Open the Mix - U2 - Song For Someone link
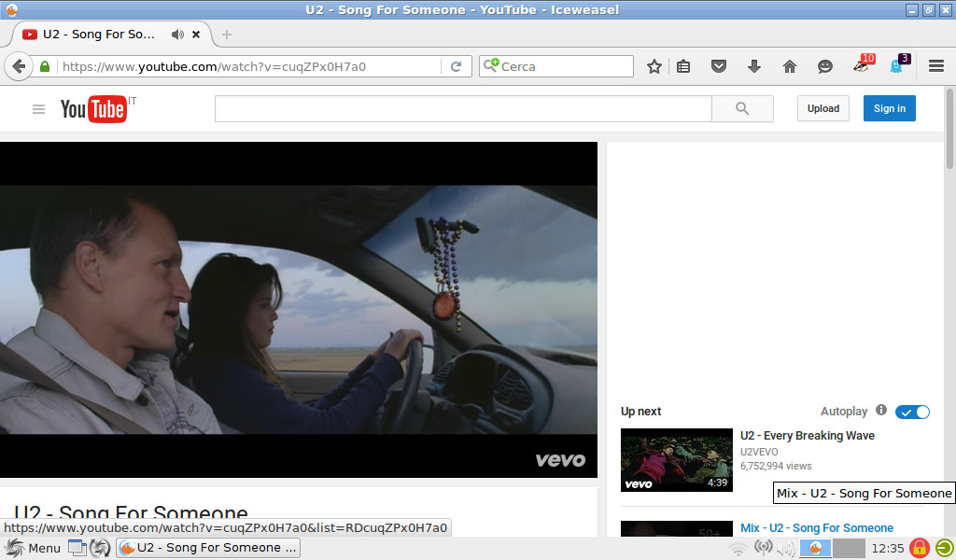956x560 pixels. [x=816, y=527]
